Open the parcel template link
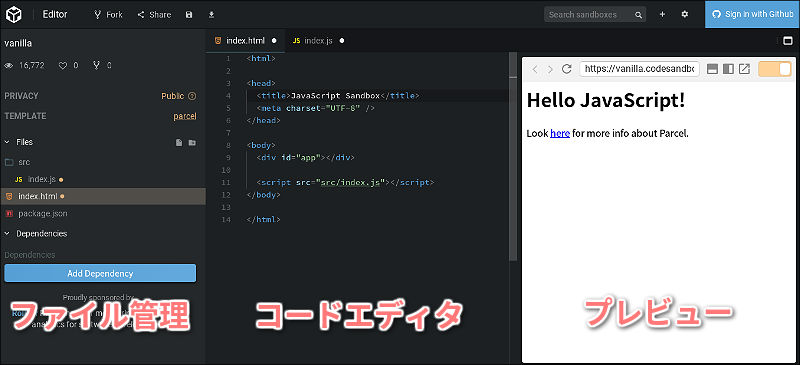 click(x=185, y=116)
